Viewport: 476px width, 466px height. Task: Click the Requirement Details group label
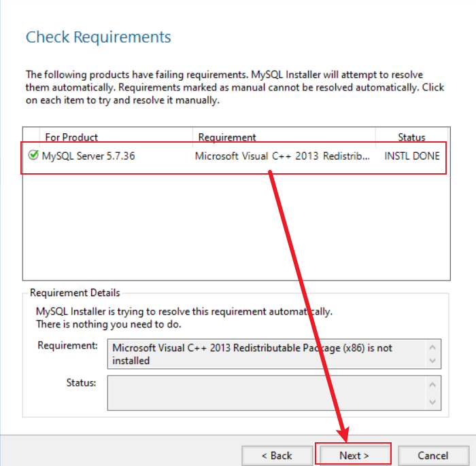point(75,293)
